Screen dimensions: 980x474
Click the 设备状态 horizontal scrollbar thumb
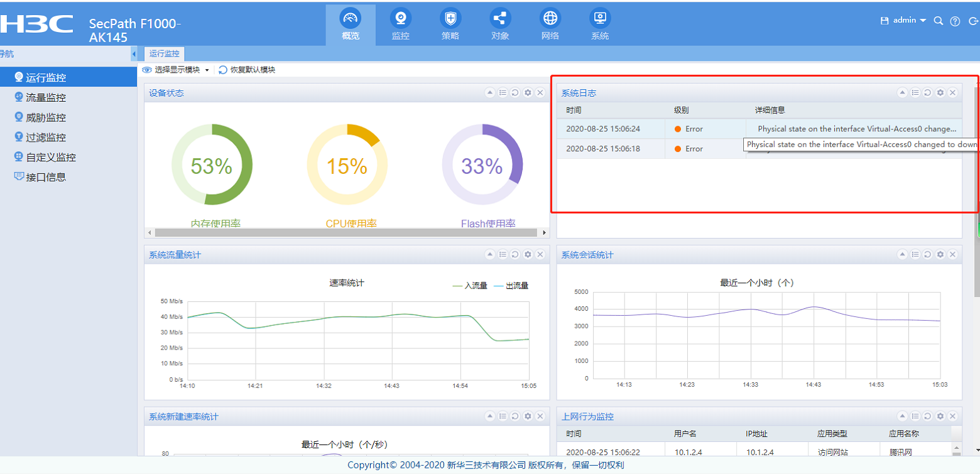pyautogui.click(x=346, y=232)
